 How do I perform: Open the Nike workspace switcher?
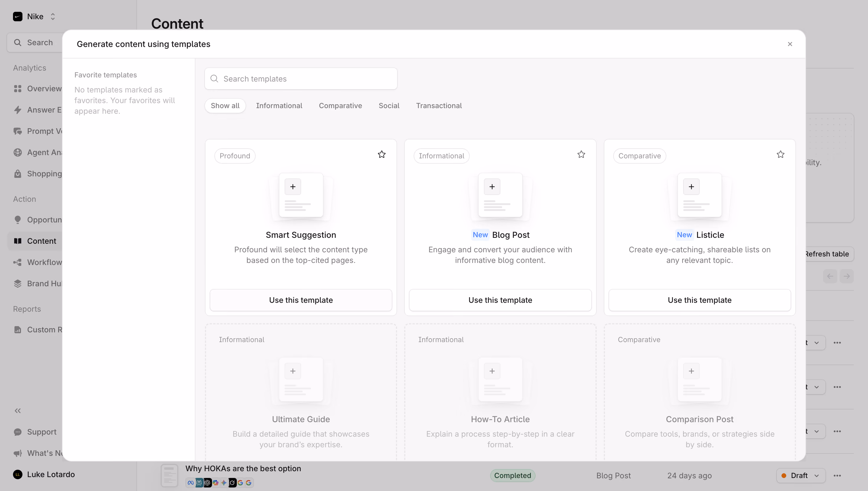click(x=34, y=17)
